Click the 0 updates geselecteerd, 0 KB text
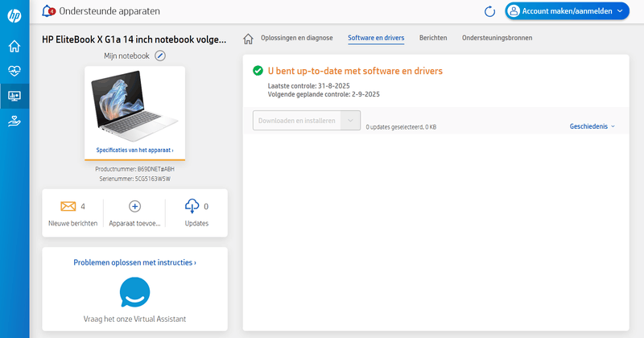The image size is (644, 338). coord(401,127)
